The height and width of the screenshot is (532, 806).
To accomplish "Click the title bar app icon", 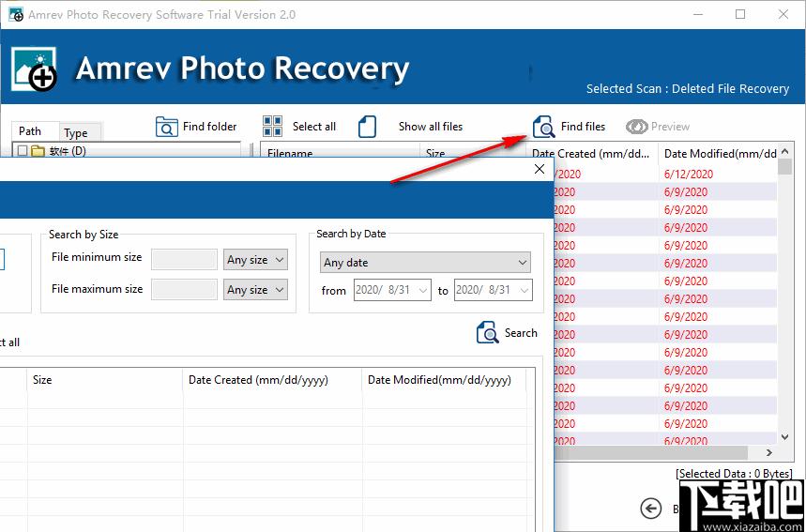I will pyautogui.click(x=16, y=14).
